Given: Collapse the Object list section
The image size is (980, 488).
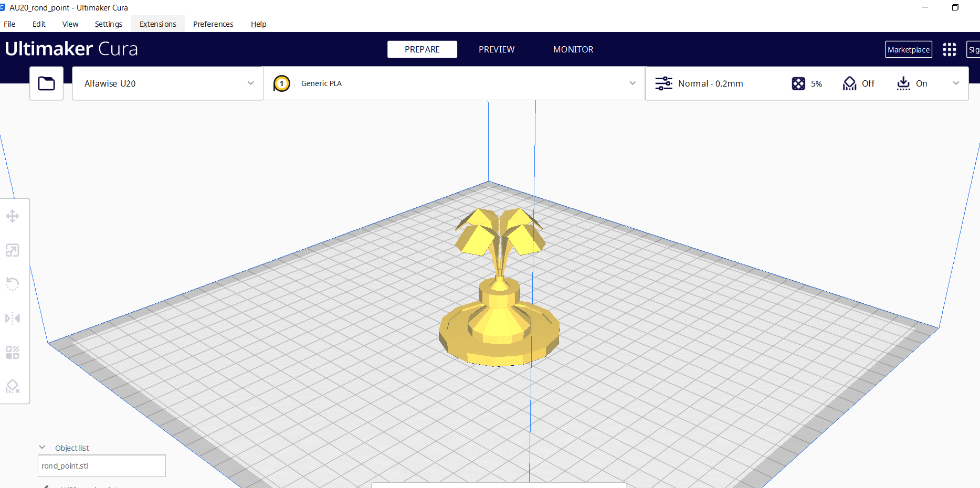Looking at the screenshot, I should pyautogui.click(x=43, y=448).
